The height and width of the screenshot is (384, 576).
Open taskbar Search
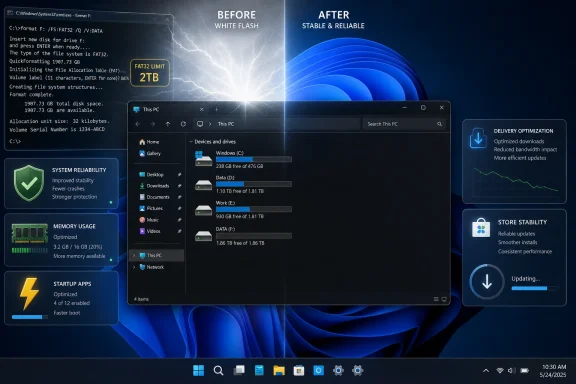pyautogui.click(x=219, y=370)
